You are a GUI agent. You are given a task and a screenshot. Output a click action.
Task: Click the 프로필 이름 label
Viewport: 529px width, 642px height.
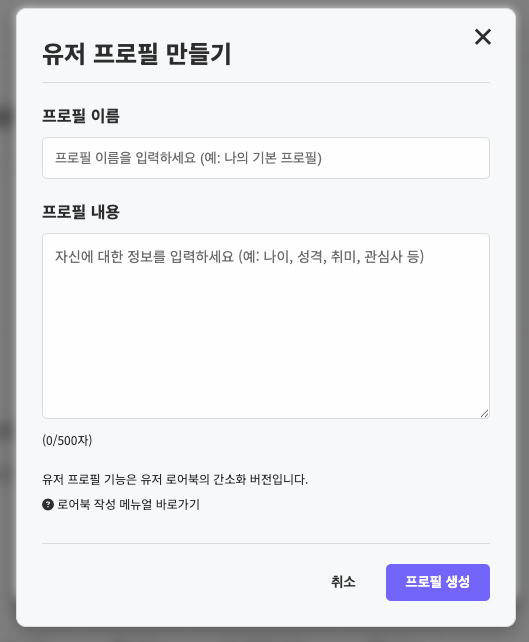81,116
